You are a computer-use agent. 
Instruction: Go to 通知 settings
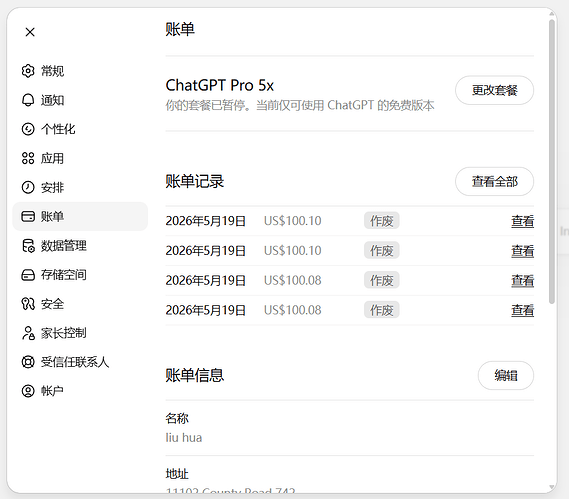tap(80, 100)
